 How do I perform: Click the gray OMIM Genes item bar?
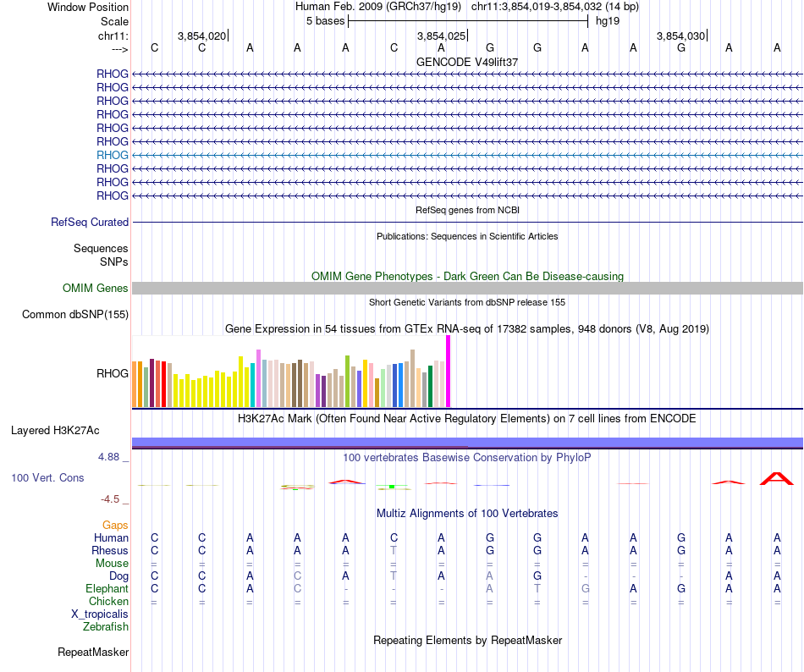point(468,288)
